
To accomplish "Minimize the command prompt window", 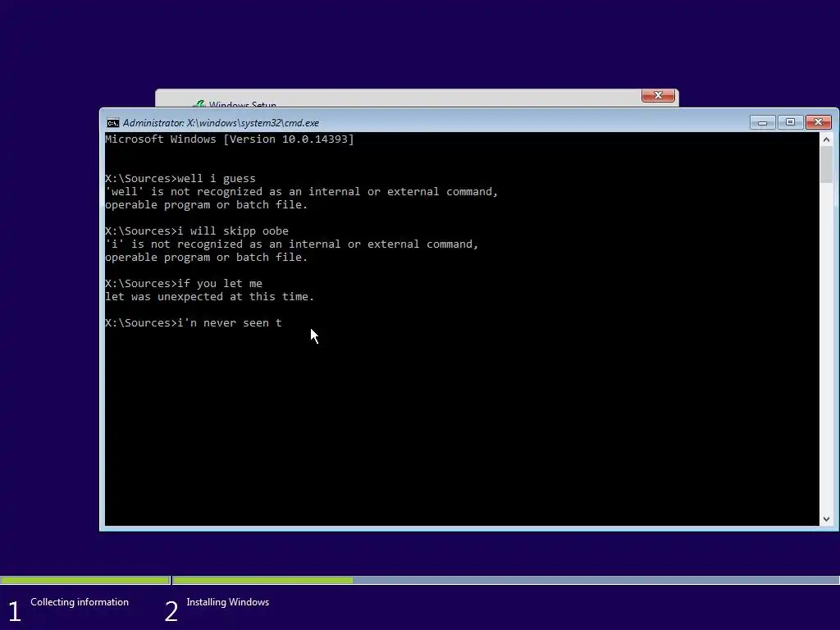I will [x=762, y=123].
